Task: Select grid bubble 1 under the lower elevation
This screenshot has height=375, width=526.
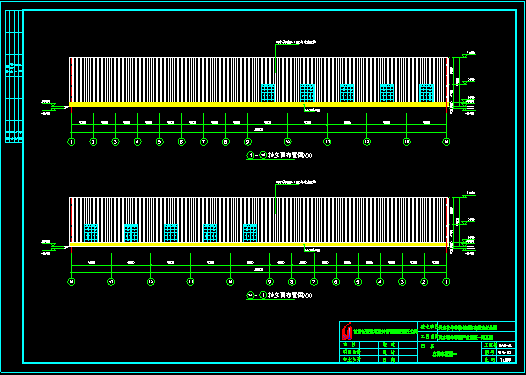Action: coord(446,282)
